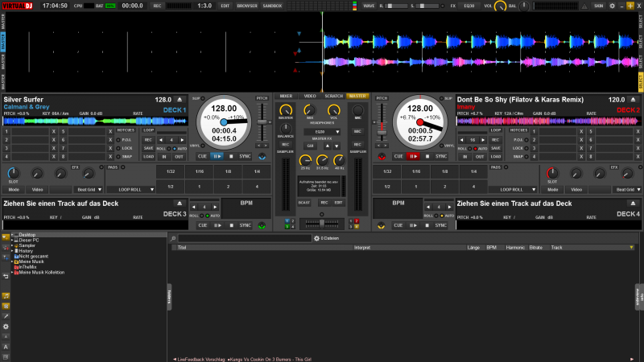This screenshot has height=362, width=644.
Task: Expand Meine Musik Kollektion tree node
Action: click(12, 272)
